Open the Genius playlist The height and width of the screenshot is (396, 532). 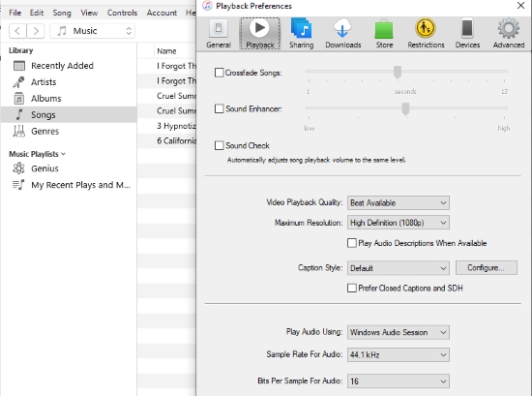coord(69,168)
